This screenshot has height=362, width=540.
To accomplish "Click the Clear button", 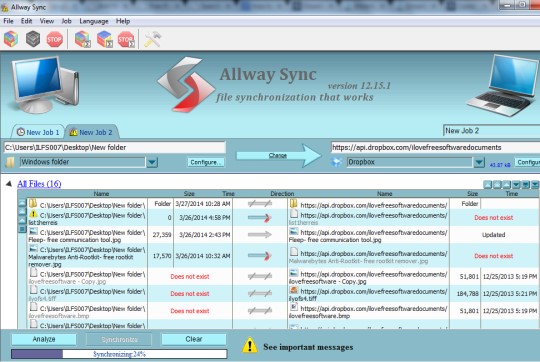I will pos(194,339).
